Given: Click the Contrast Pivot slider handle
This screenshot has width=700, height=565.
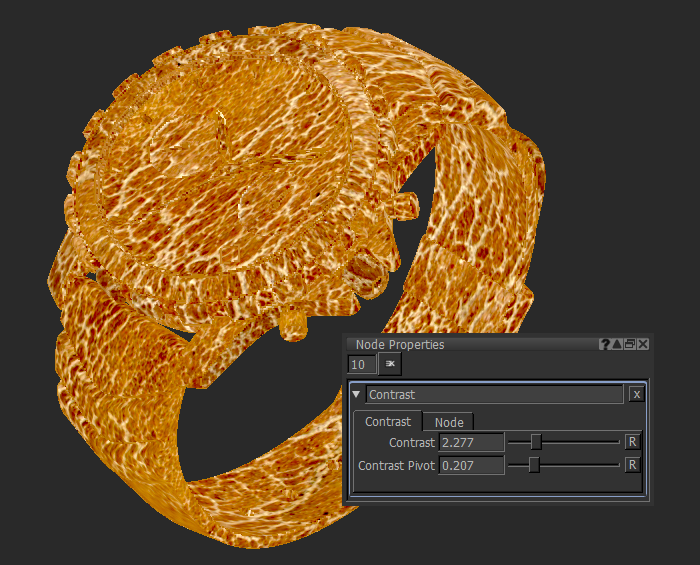Looking at the screenshot, I should click(x=534, y=464).
